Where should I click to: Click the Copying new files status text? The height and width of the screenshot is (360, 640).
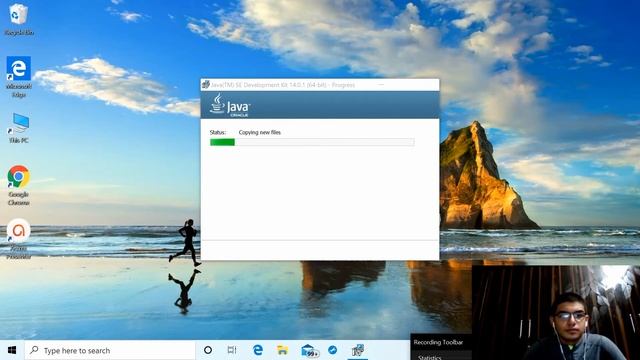(x=260, y=132)
